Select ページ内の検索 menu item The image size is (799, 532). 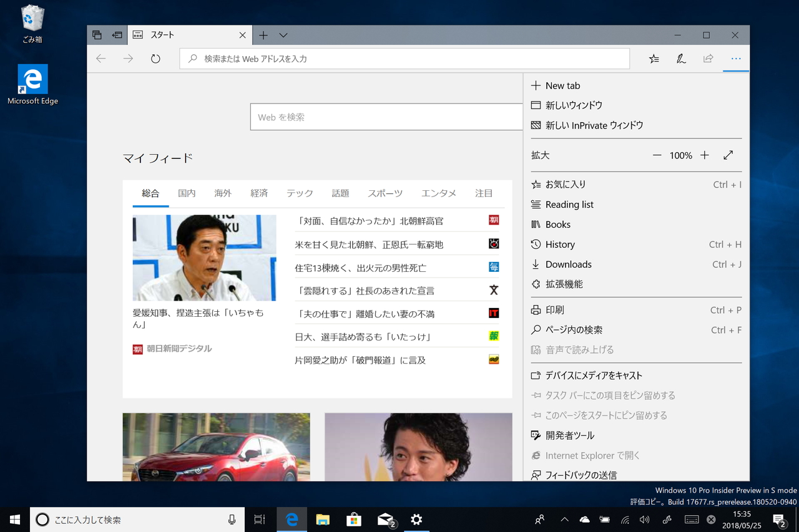pyautogui.click(x=636, y=330)
